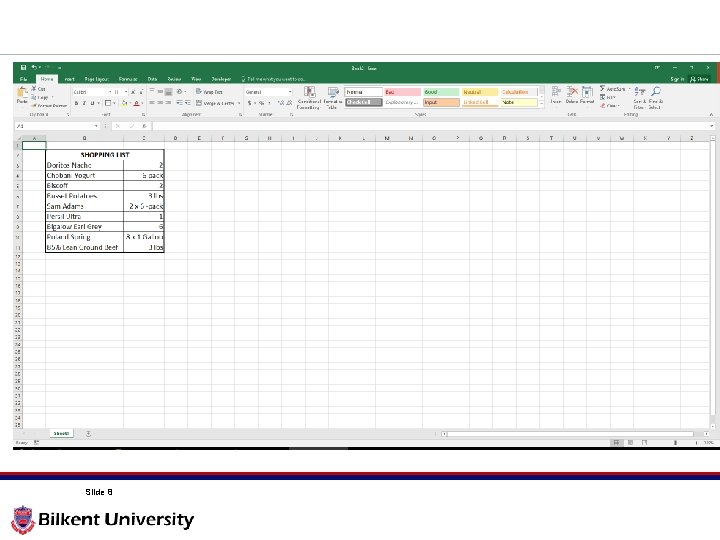Toggle Bottom Align in the ribbon
Screen dimensions: 720x540
(169, 92)
